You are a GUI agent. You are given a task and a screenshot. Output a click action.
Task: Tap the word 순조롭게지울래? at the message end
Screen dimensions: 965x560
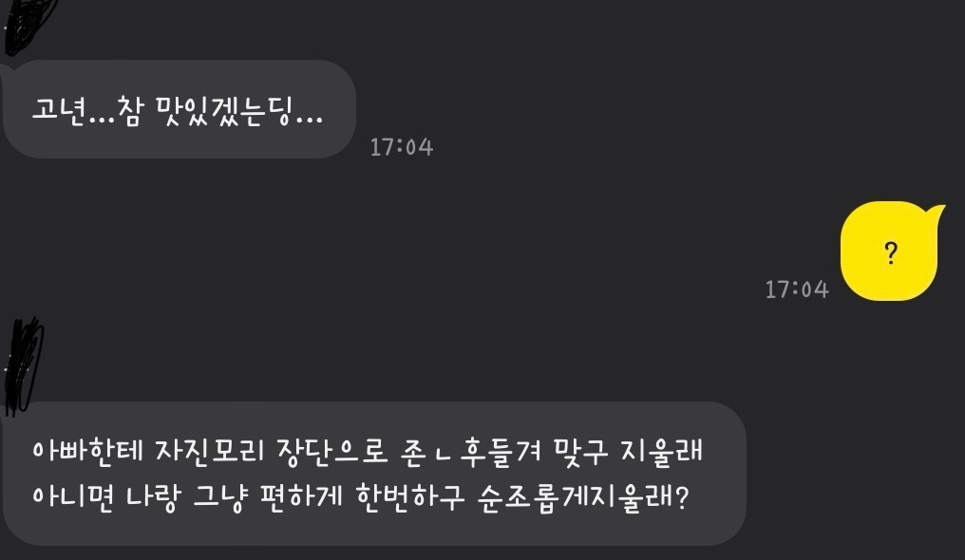pyautogui.click(x=583, y=498)
